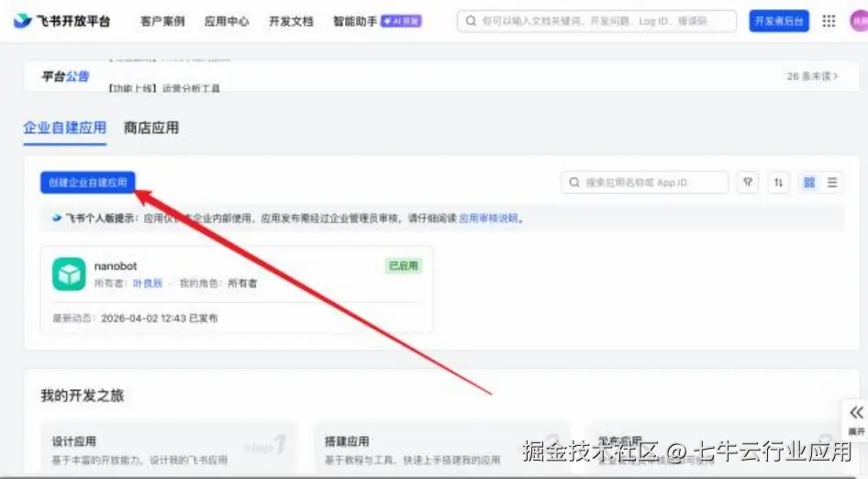Click the App ID search field
The width and height of the screenshot is (868, 479).
point(644,183)
